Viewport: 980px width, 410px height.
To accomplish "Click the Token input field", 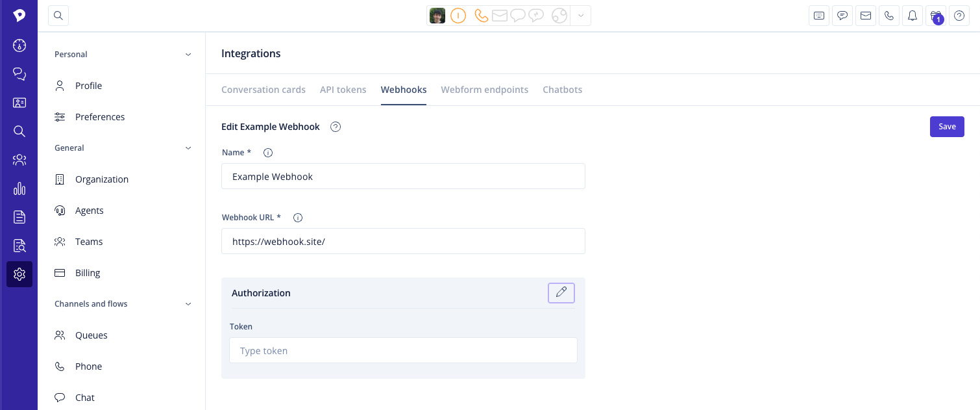I will (403, 351).
